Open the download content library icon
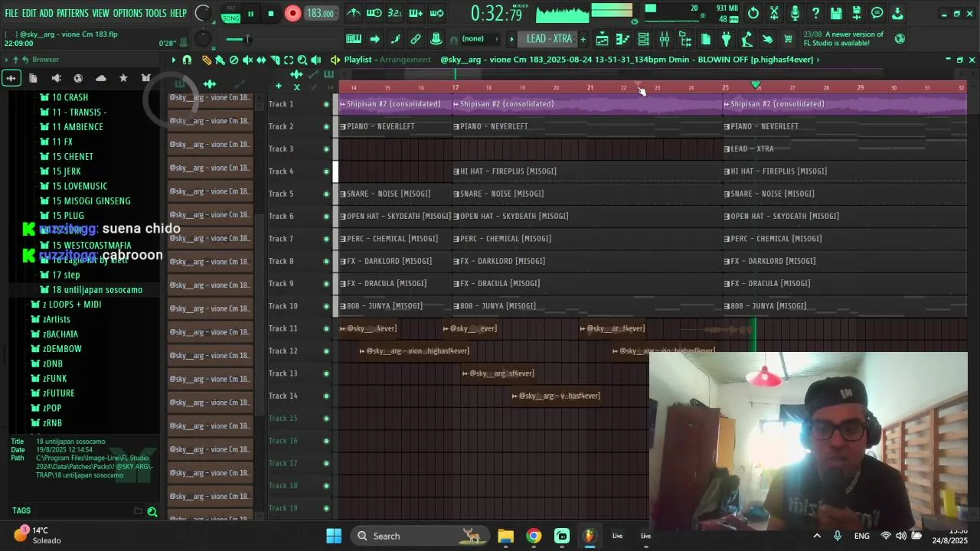This screenshot has height=551, width=980. tap(897, 13)
